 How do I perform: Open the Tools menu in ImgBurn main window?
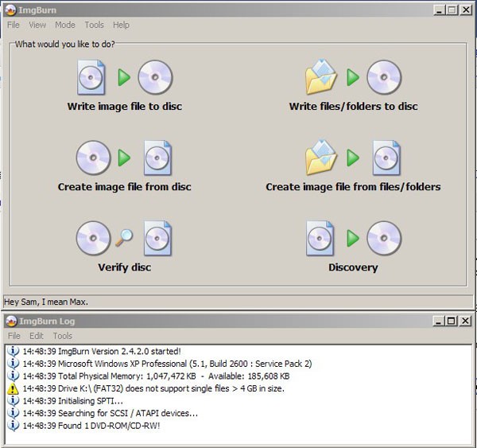[95, 25]
